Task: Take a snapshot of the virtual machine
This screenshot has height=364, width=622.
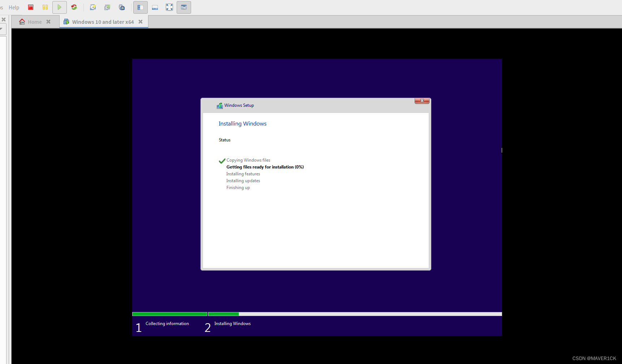Action: click(93, 7)
